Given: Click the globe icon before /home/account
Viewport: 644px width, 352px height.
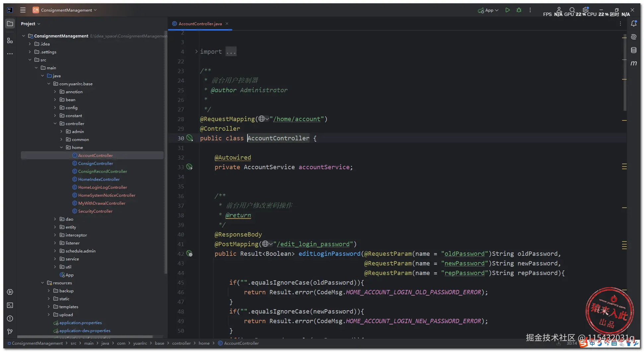Looking at the screenshot, I should click(262, 119).
